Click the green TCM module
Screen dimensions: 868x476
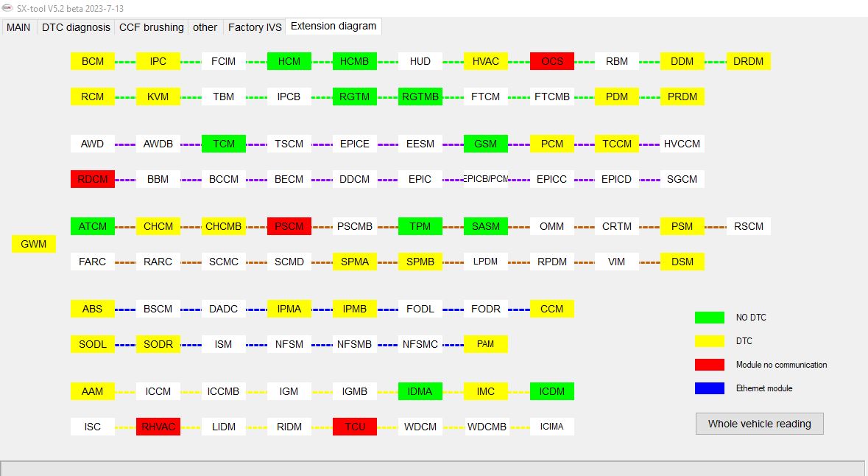[x=224, y=144]
